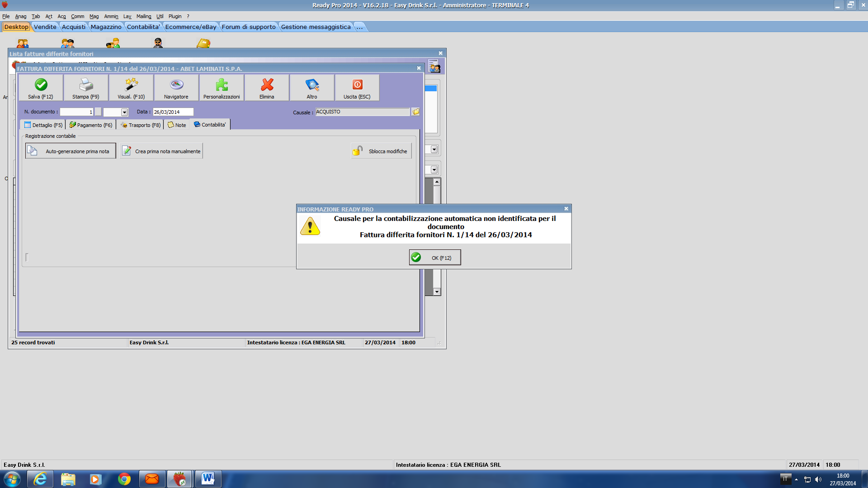This screenshot has height=488, width=868.
Task: Open the '...' more tabs item
Action: (x=359, y=27)
